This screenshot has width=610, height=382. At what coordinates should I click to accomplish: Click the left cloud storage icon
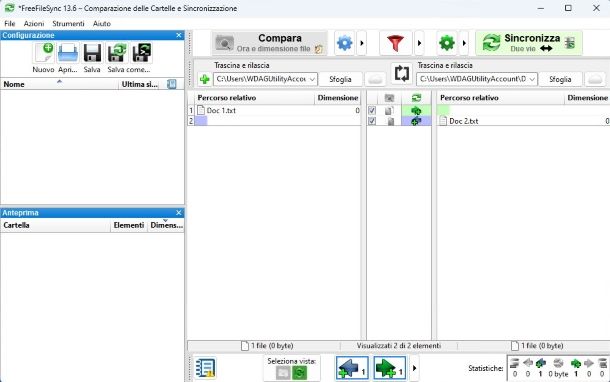point(375,79)
